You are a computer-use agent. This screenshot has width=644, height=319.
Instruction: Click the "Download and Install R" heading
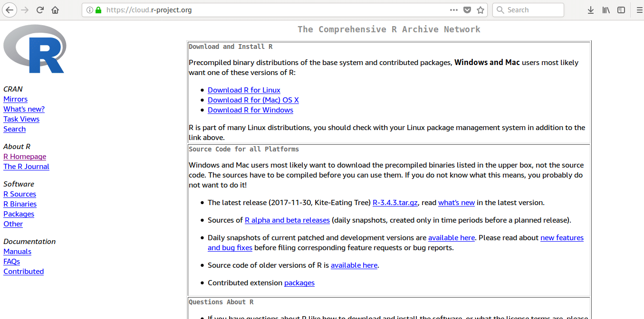click(x=231, y=47)
